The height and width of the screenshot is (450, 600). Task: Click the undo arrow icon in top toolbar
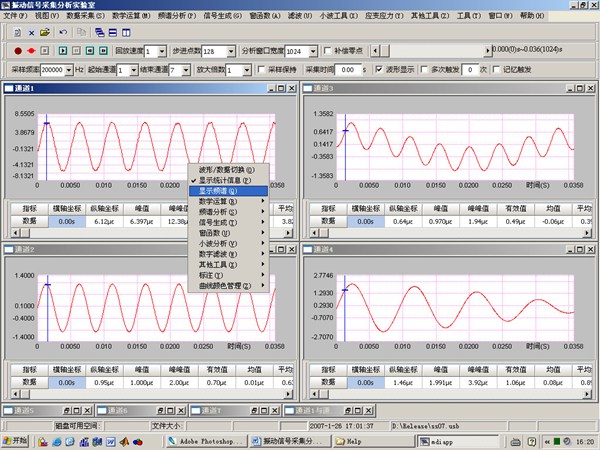(x=62, y=31)
